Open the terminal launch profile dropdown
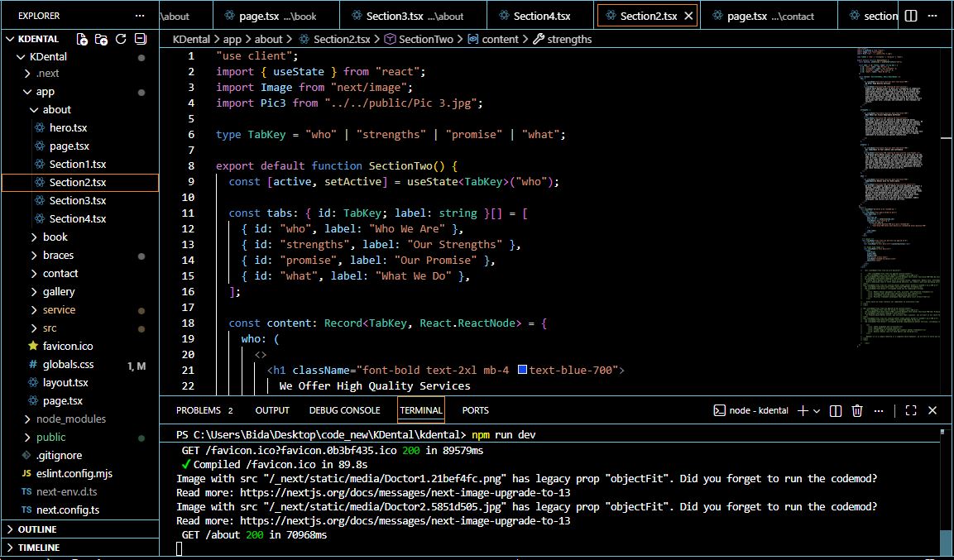 click(817, 410)
